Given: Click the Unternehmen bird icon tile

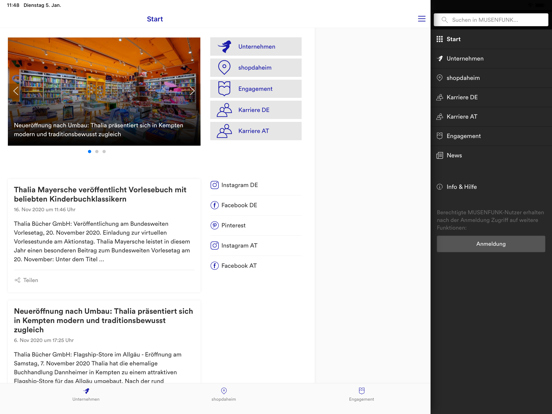Looking at the screenshot, I should 225,46.
